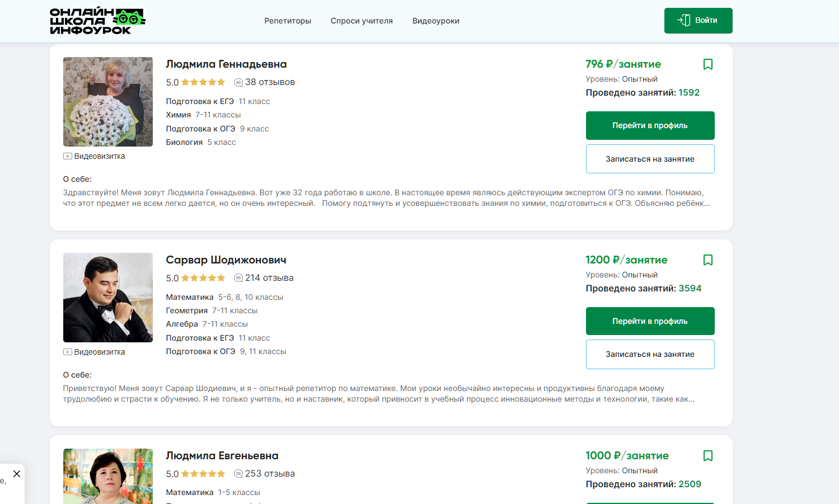Bookmark tutor Людмила Геннадьевна

tap(707, 64)
